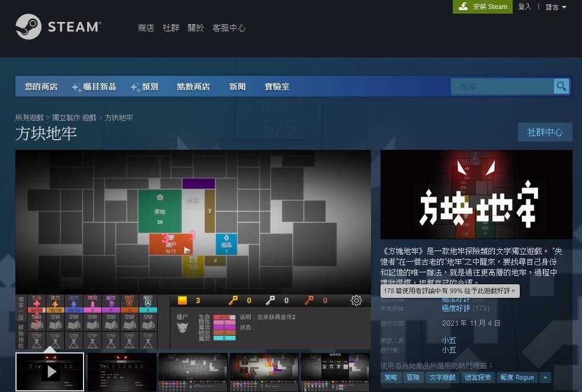The image size is (582, 392).
Task: Click the 社群中心 button
Action: [545, 132]
